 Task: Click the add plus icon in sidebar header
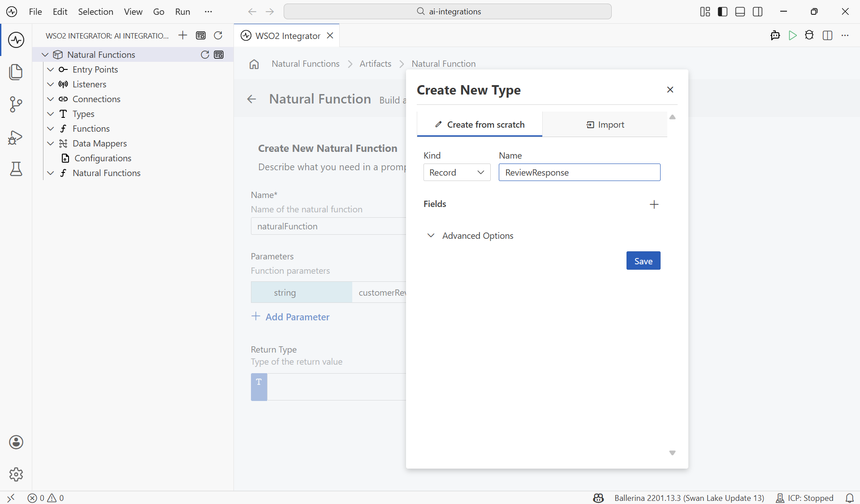[x=183, y=35]
